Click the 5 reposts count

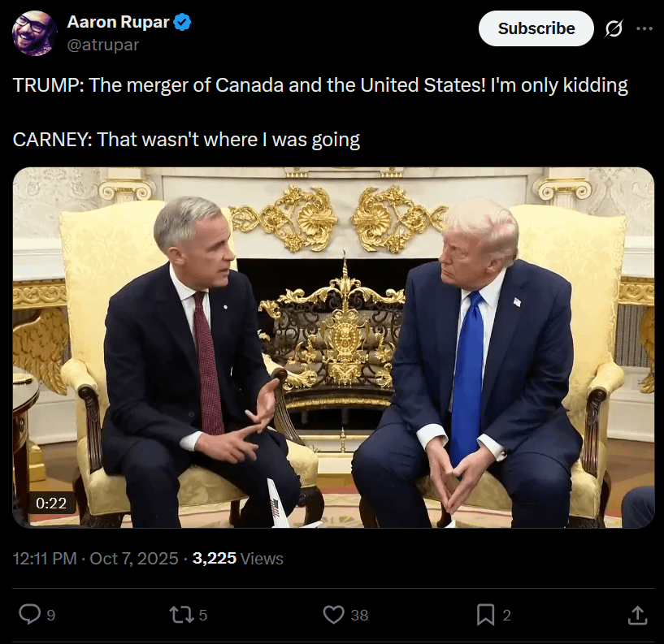click(x=203, y=616)
